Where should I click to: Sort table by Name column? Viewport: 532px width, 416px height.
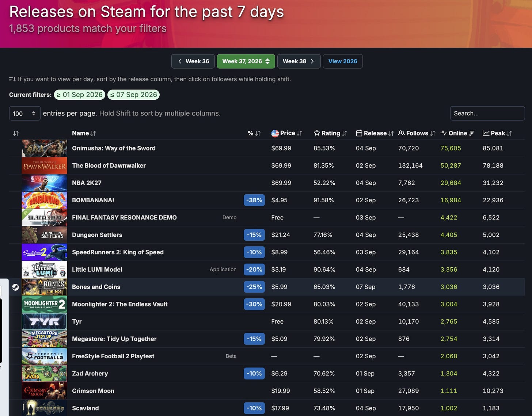pos(84,133)
